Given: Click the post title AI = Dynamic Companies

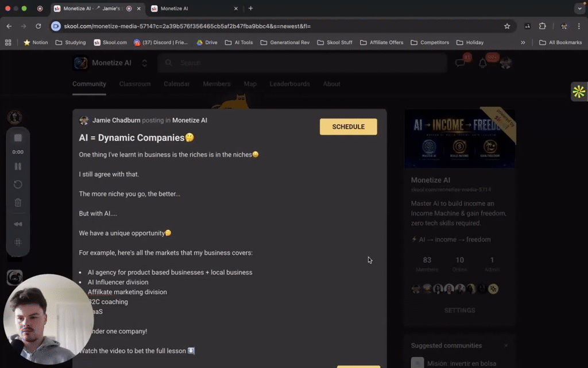Looking at the screenshot, I should pyautogui.click(x=137, y=137).
